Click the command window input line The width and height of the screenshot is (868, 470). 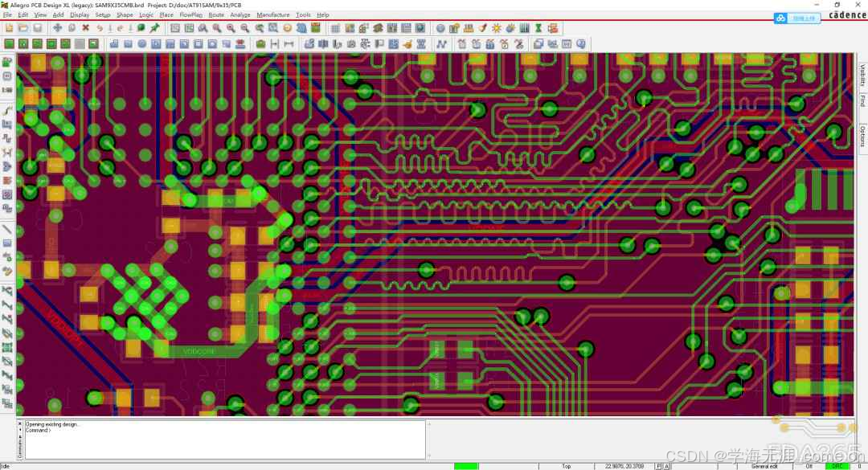pos(225,430)
